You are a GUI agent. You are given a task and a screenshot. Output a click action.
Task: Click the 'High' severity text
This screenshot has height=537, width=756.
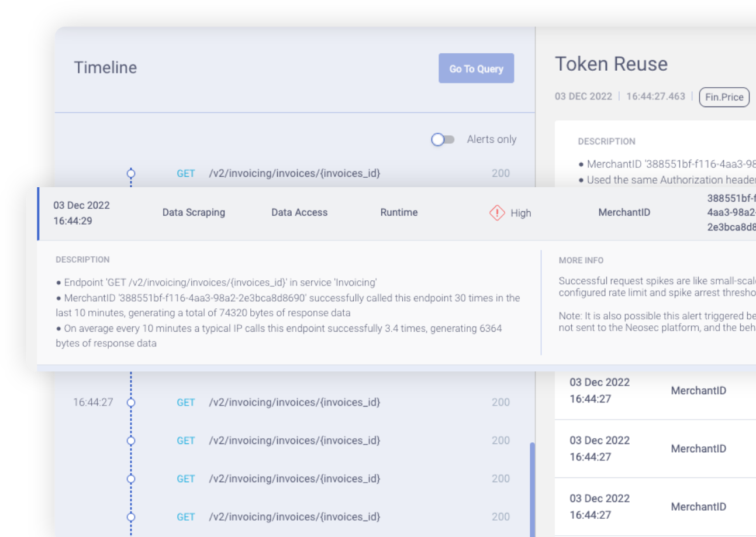click(x=520, y=213)
